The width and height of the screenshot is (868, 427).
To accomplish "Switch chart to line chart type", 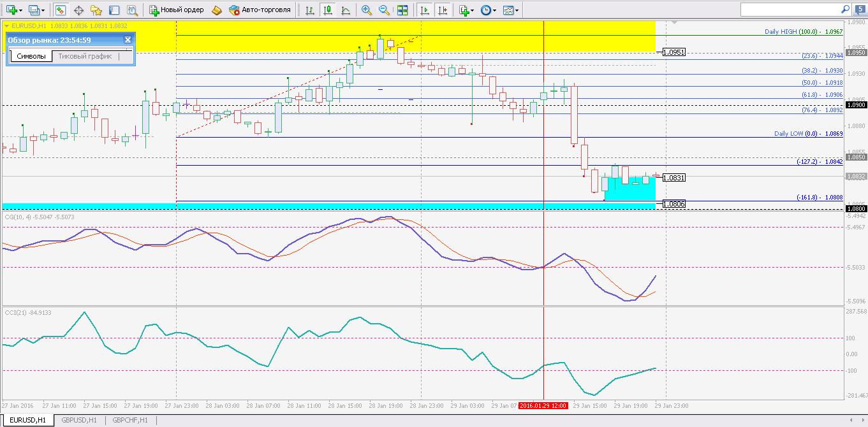I will point(346,10).
